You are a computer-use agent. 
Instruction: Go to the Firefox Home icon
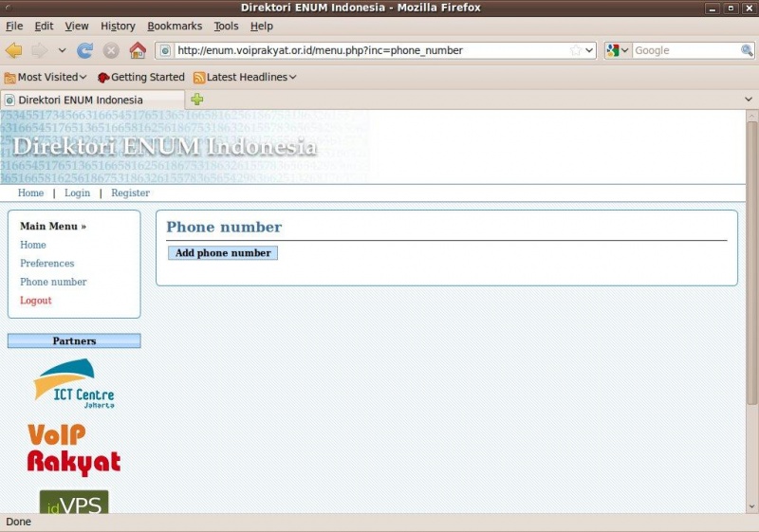point(138,50)
